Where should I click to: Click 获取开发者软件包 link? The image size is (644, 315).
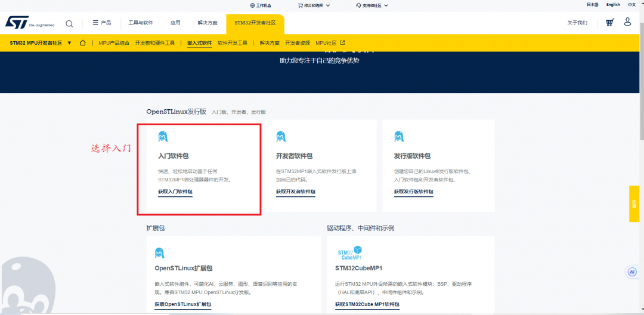coord(296,192)
